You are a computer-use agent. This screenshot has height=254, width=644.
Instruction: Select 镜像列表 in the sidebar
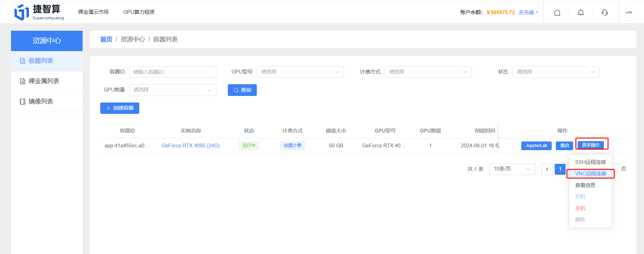pos(47,101)
